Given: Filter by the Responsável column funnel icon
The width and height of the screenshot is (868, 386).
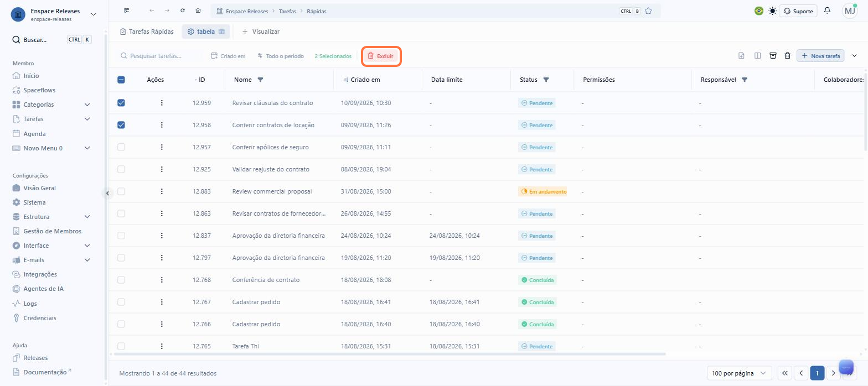Looking at the screenshot, I should [x=745, y=80].
